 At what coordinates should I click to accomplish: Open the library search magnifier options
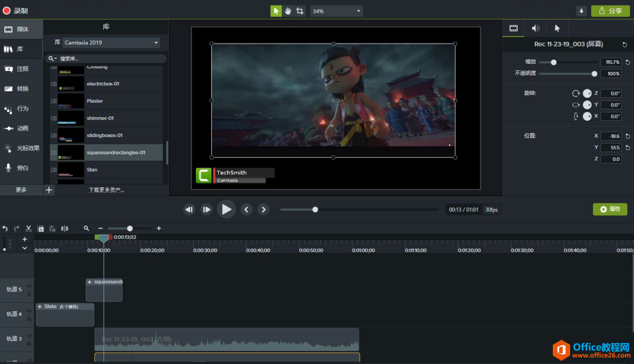click(52, 58)
